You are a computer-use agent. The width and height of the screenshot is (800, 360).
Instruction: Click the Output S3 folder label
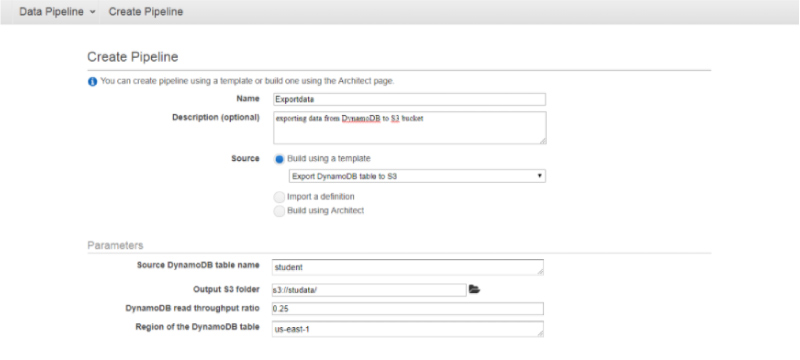(227, 289)
